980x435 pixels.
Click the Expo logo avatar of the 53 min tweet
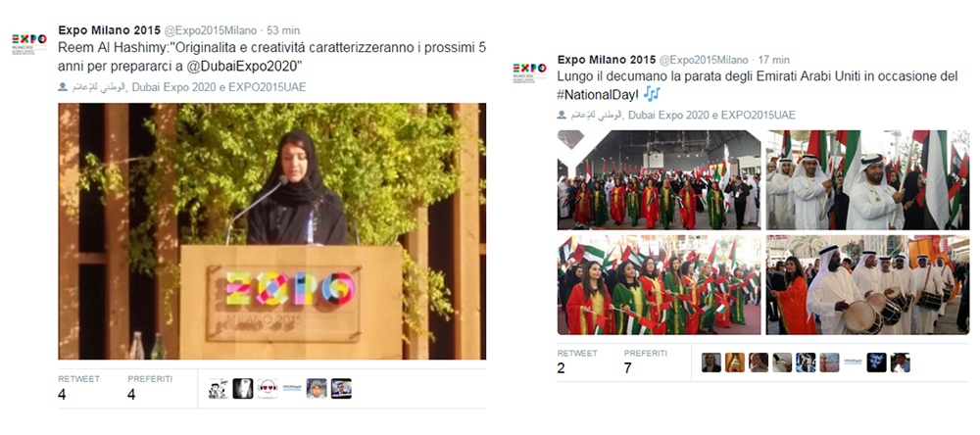click(x=28, y=44)
